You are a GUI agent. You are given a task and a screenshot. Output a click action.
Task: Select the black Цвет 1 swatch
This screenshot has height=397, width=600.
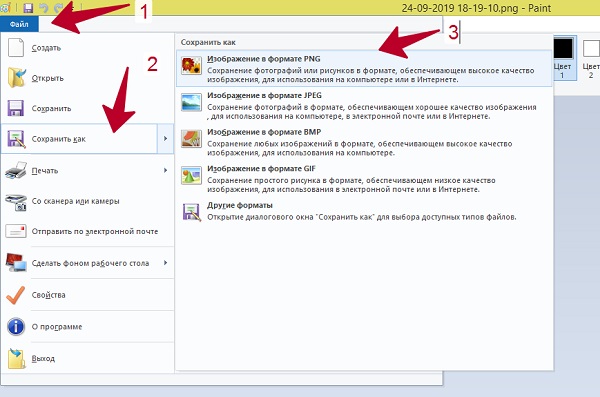pos(563,49)
